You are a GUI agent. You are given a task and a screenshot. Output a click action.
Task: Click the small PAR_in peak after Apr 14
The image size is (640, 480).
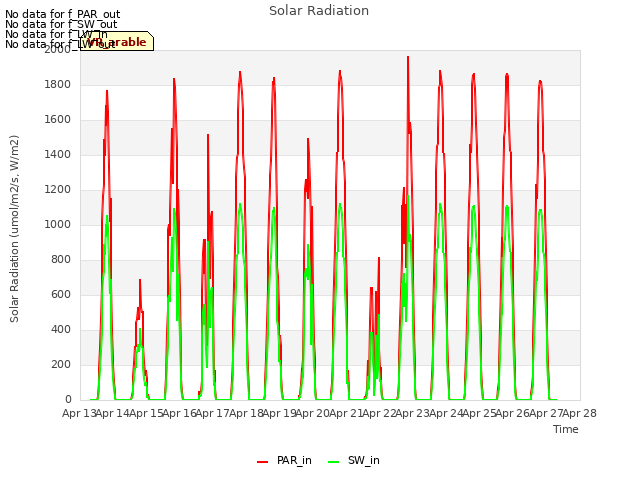(140, 282)
